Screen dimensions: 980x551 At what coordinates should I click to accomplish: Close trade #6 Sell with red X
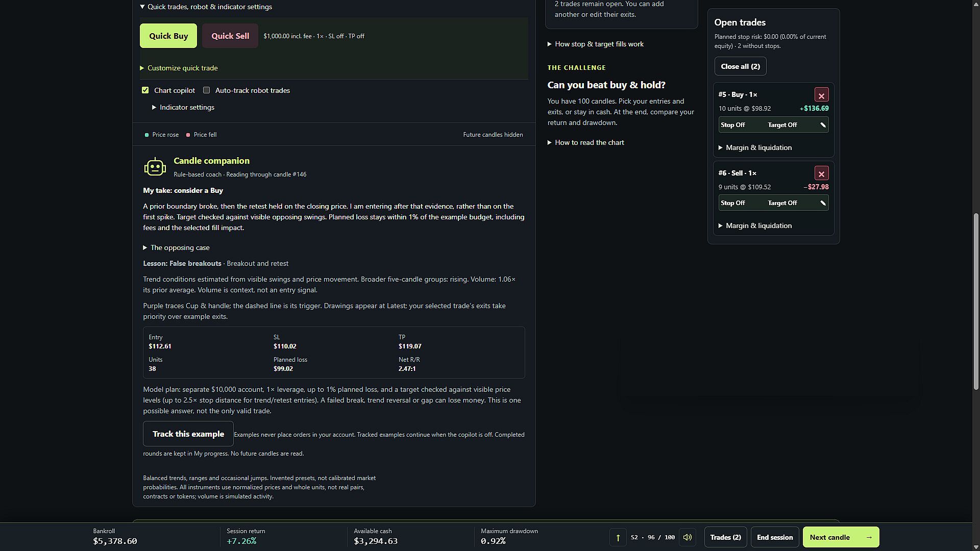(x=821, y=173)
